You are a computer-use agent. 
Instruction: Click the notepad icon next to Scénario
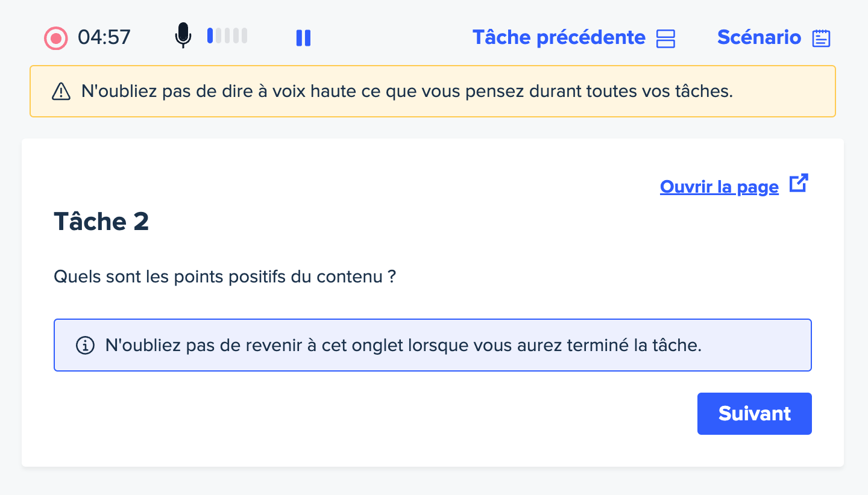[x=821, y=39]
